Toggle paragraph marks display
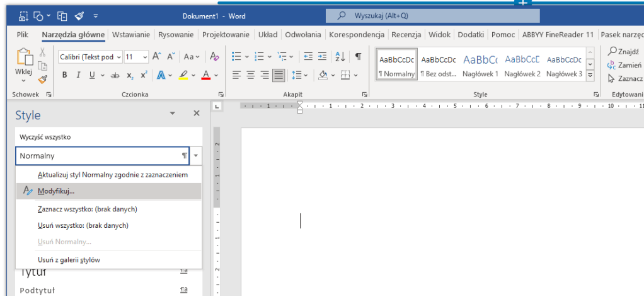The image size is (644, 296). pos(358,57)
